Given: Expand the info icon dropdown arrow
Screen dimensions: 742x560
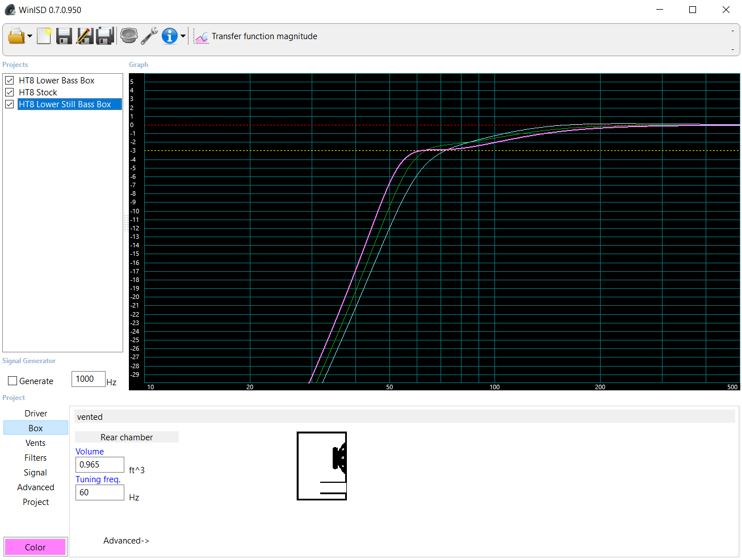Looking at the screenshot, I should [183, 36].
